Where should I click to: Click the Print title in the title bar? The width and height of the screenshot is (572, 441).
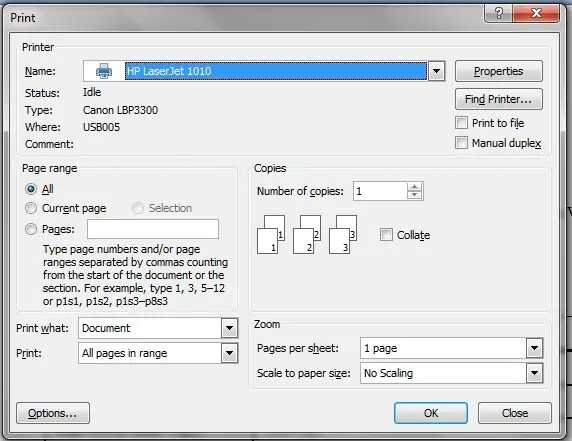point(23,18)
